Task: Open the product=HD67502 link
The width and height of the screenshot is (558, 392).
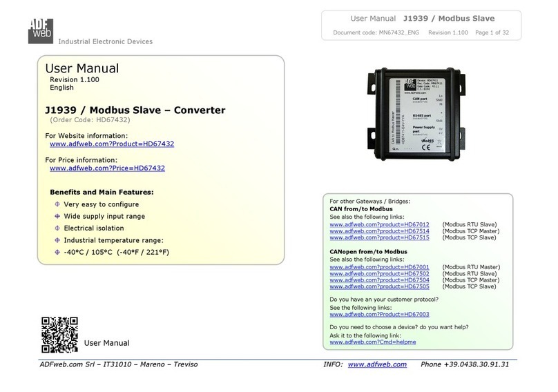Action: [x=379, y=273]
